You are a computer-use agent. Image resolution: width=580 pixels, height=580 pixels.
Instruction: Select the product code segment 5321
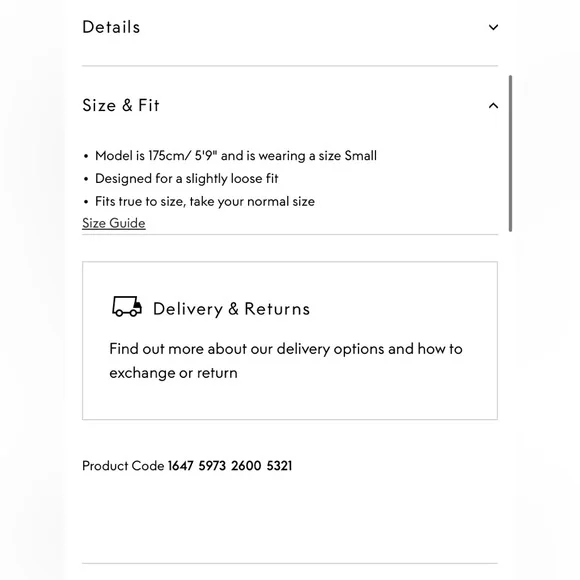coord(279,466)
